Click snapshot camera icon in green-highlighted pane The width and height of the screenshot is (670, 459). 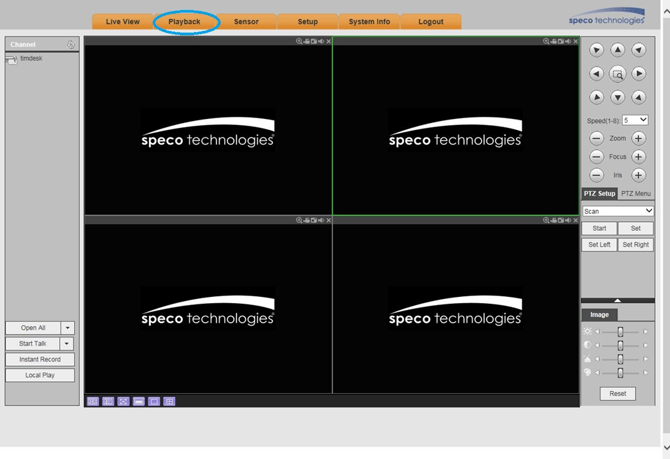coord(561,41)
